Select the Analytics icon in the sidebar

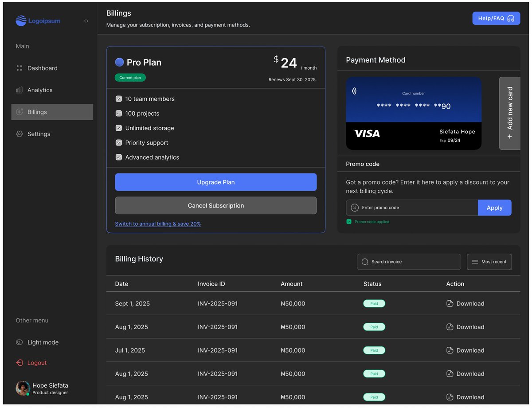coord(20,90)
